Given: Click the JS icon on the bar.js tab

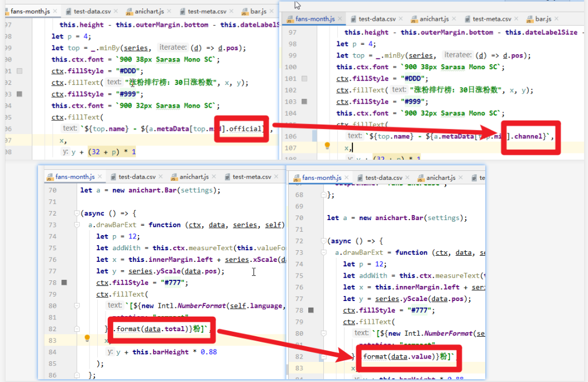Looking at the screenshot, I should [x=244, y=11].
